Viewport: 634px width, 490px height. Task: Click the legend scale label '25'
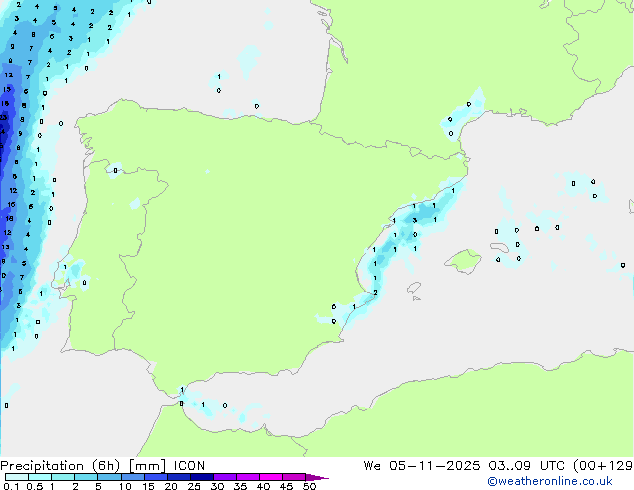194,486
